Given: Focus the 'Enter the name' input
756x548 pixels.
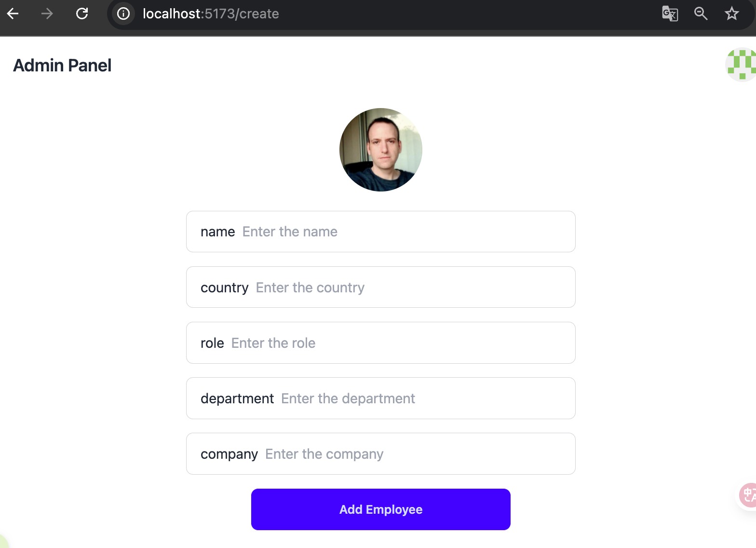Looking at the screenshot, I should 405,232.
